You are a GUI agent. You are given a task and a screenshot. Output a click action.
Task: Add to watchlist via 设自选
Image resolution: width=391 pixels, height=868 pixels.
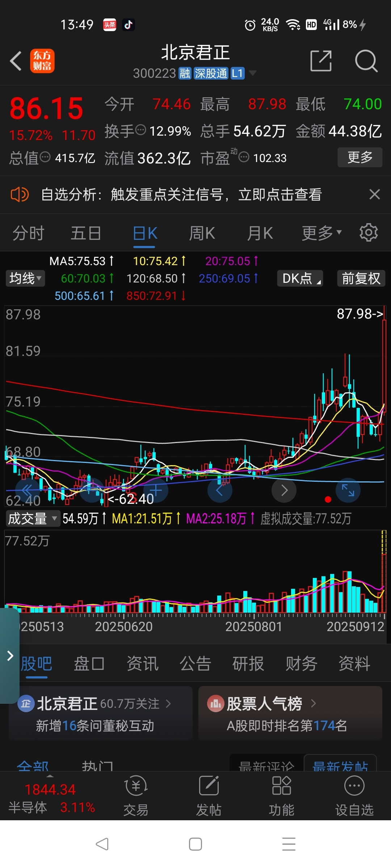click(354, 795)
